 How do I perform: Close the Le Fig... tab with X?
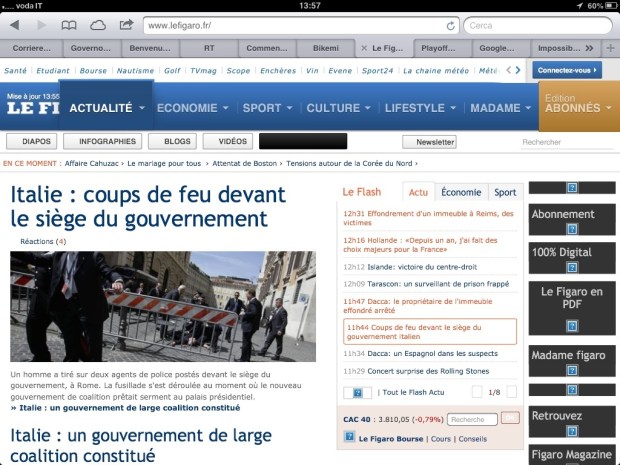click(364, 48)
